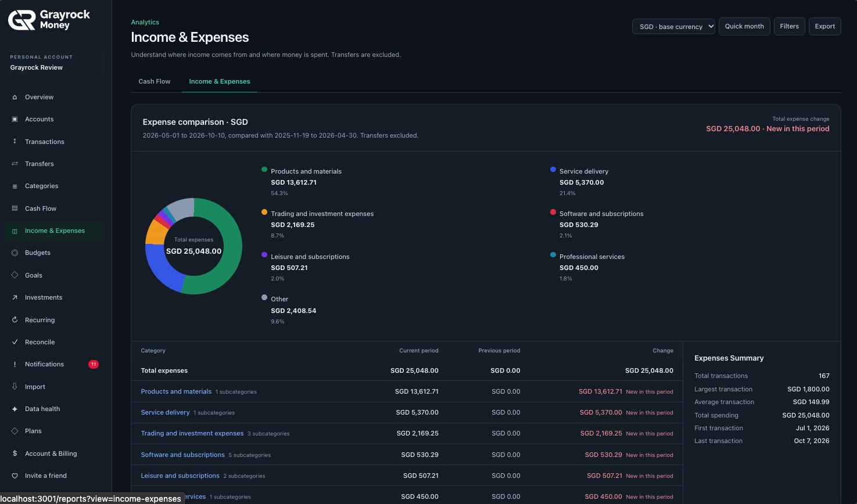The height and width of the screenshot is (504, 857).
Task: Click the notifications badge showing 11
Action: click(94, 364)
